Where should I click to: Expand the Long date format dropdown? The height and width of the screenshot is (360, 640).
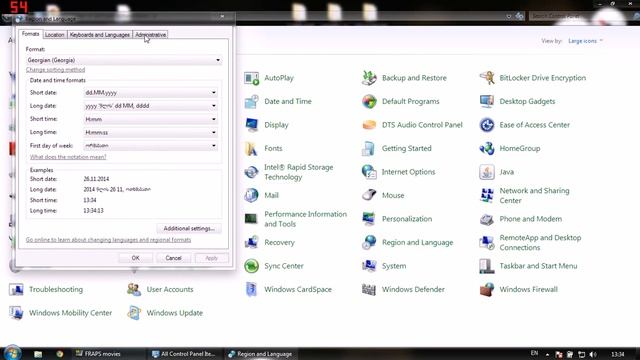point(150,106)
